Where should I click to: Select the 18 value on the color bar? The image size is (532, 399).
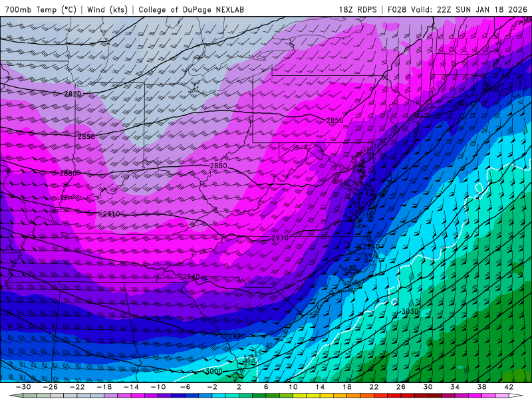(347, 387)
